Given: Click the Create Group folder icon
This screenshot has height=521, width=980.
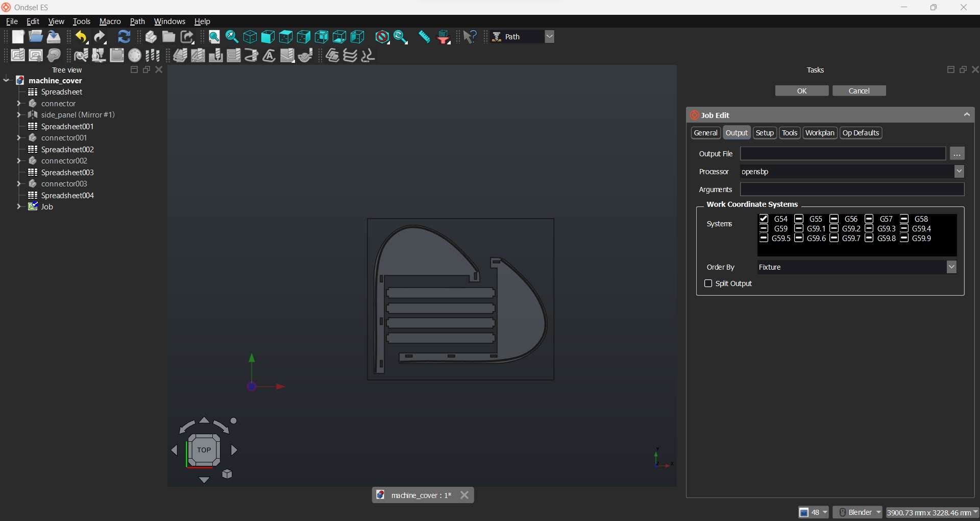Looking at the screenshot, I should tap(169, 37).
